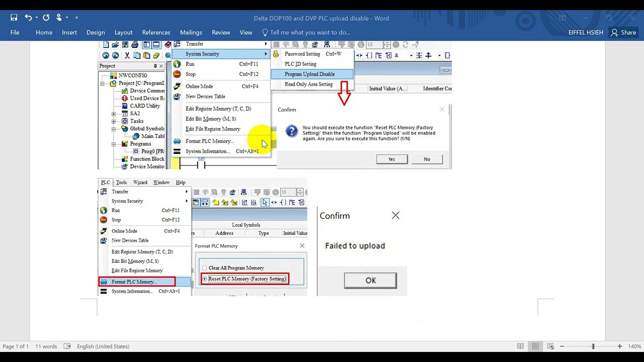
Task: Click Yes in the pictured Confirm dialog
Action: tap(391, 159)
